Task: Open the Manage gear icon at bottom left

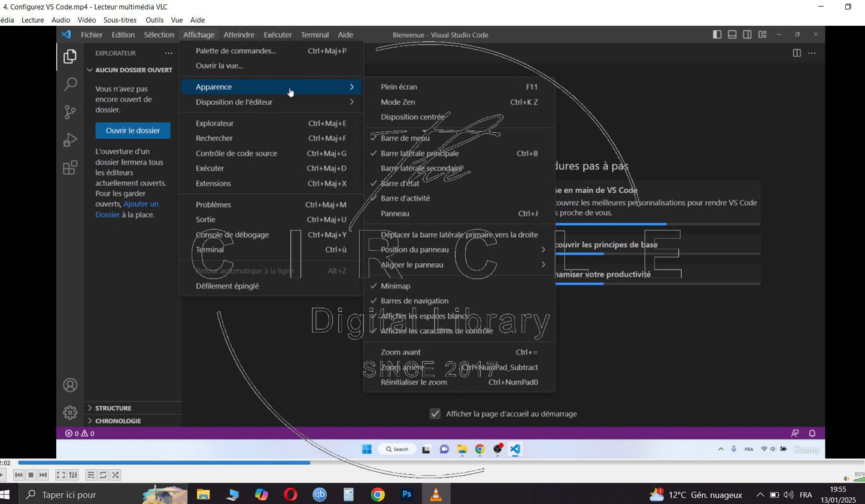Action: pos(69,412)
